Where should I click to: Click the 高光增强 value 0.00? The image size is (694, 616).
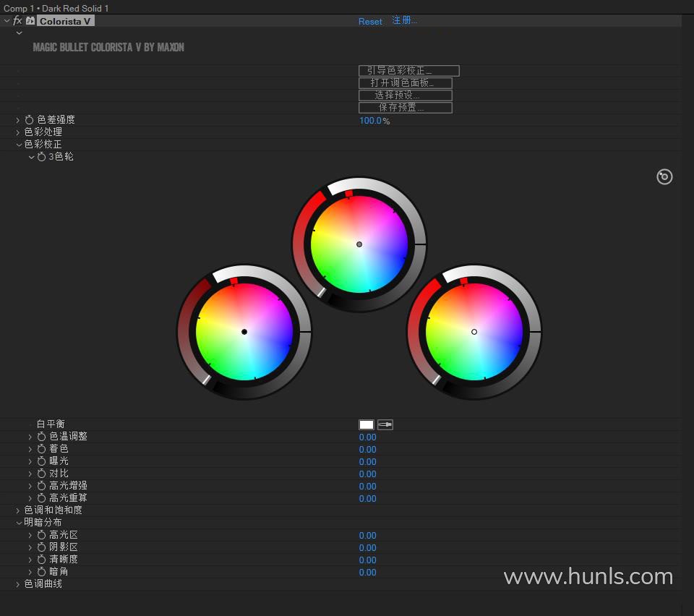click(x=368, y=487)
